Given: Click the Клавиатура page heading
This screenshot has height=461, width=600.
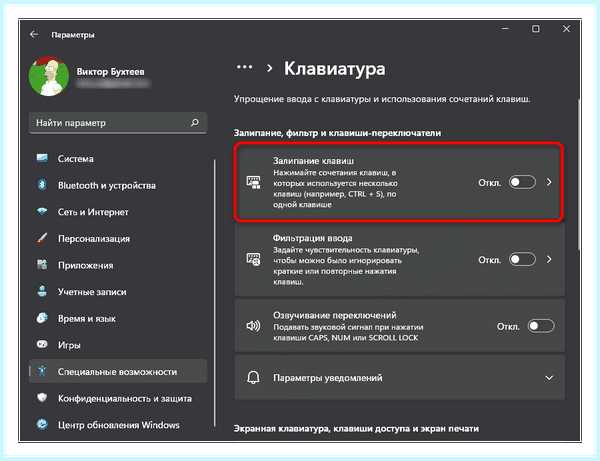Looking at the screenshot, I should click(335, 69).
